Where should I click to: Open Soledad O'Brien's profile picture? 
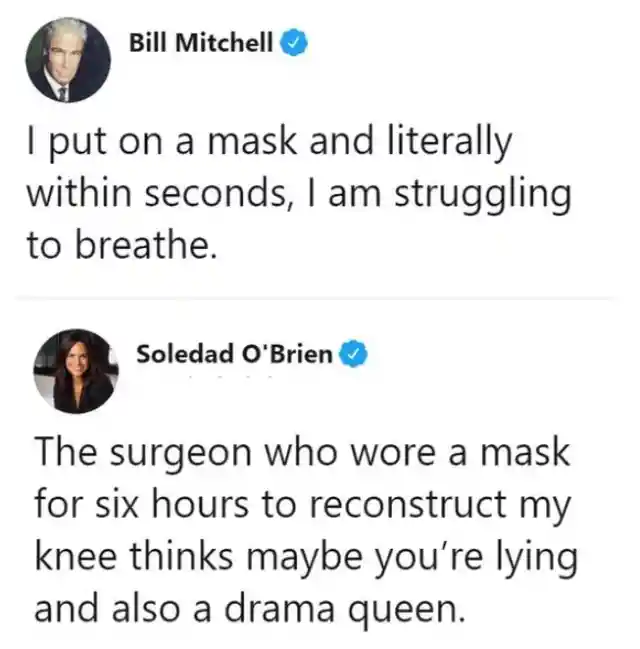(76, 371)
